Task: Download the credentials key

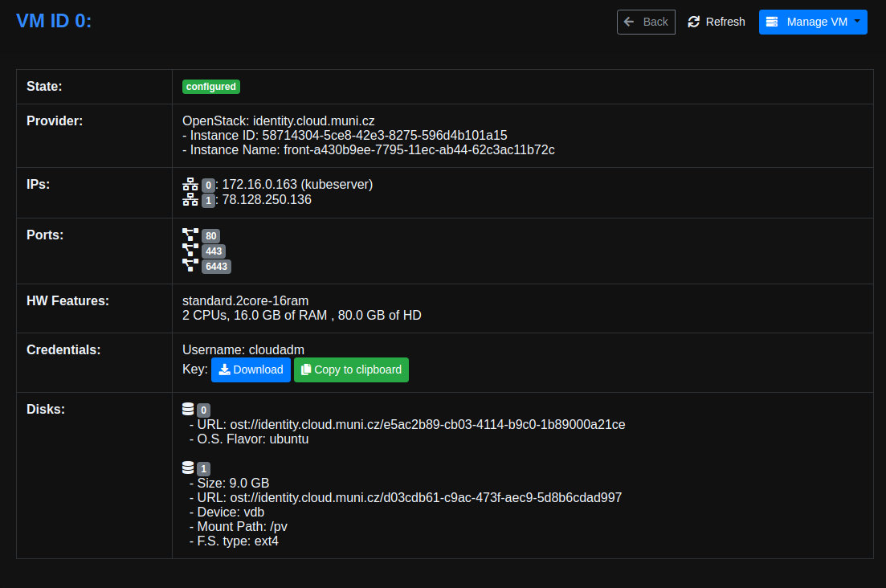Action: 251,370
